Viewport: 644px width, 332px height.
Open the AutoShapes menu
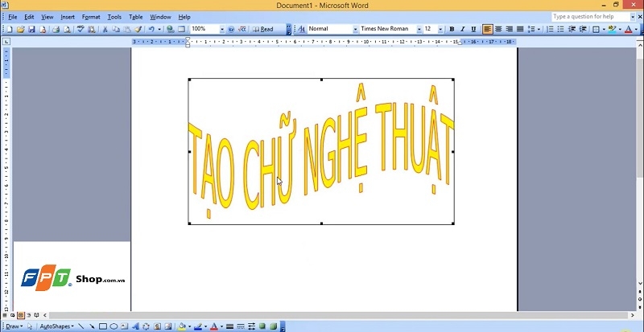tap(56, 326)
